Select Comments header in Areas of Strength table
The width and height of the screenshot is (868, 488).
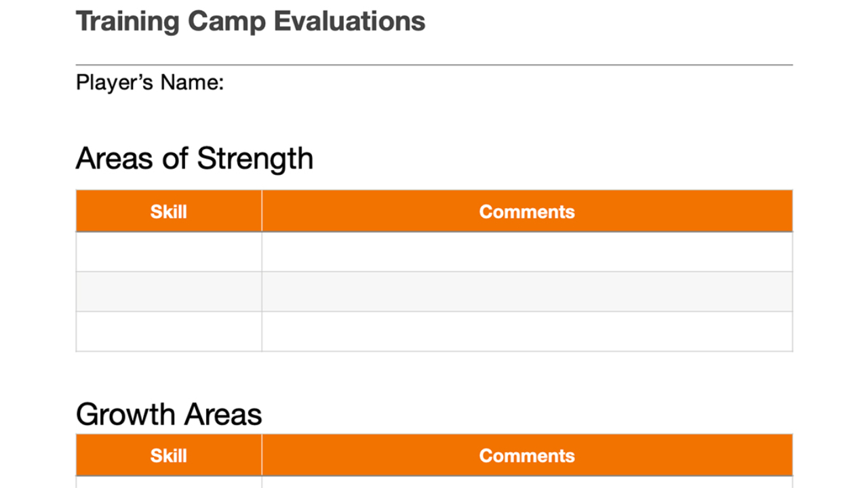527,211
